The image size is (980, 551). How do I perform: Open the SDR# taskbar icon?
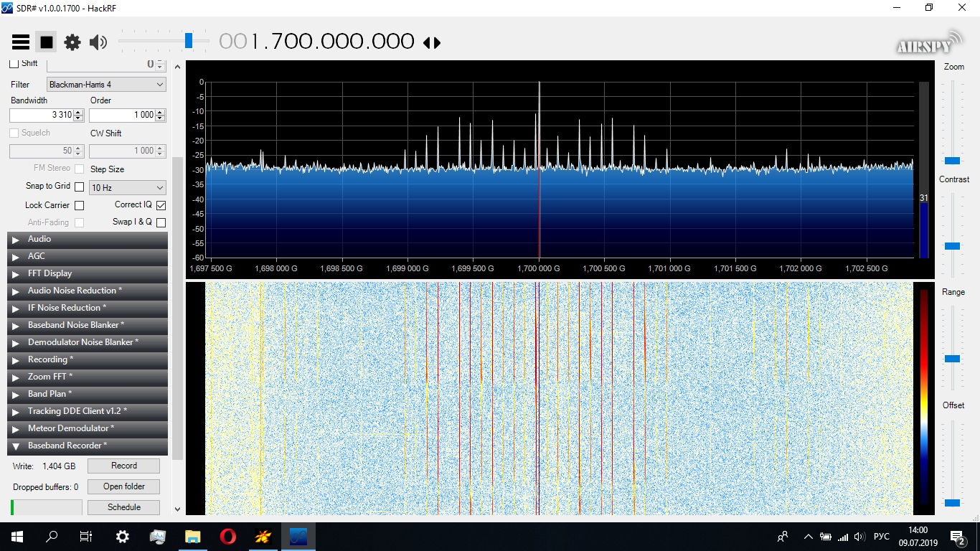pyautogui.click(x=298, y=537)
